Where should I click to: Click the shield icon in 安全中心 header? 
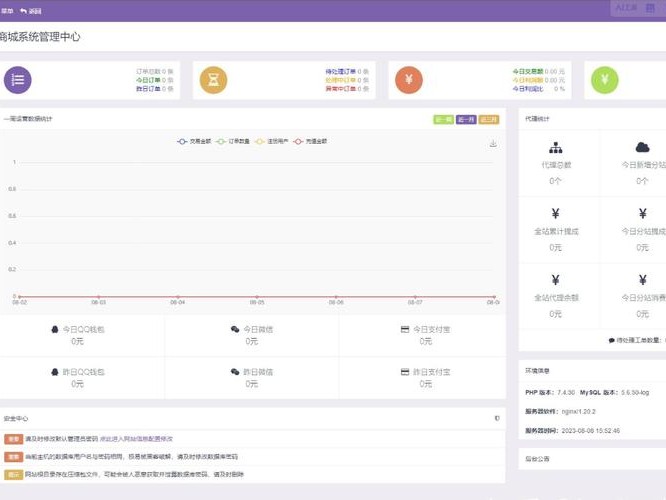[497, 418]
